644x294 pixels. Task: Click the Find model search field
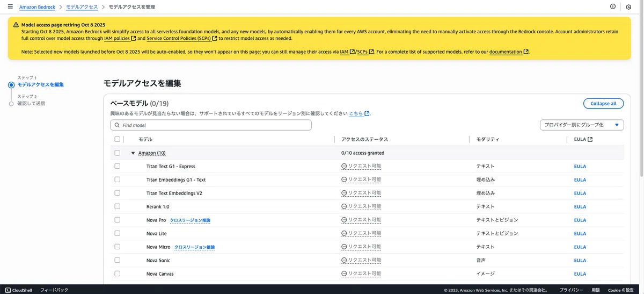click(211, 125)
